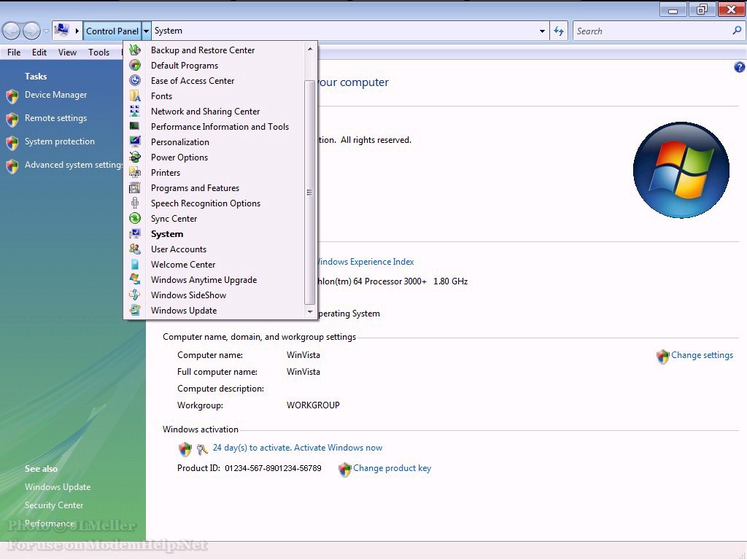Viewport: 747px width, 560px height.
Task: Click the System icon in the dropdown list
Action: click(135, 233)
